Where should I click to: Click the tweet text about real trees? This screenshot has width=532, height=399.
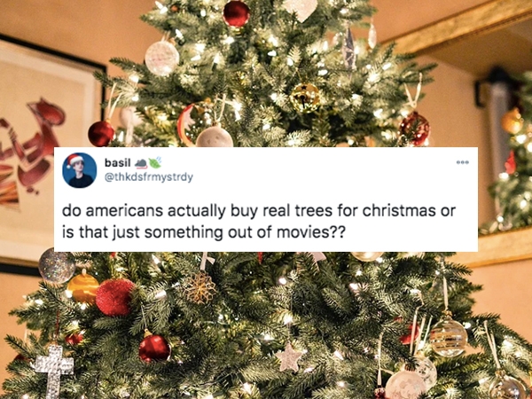(259, 222)
